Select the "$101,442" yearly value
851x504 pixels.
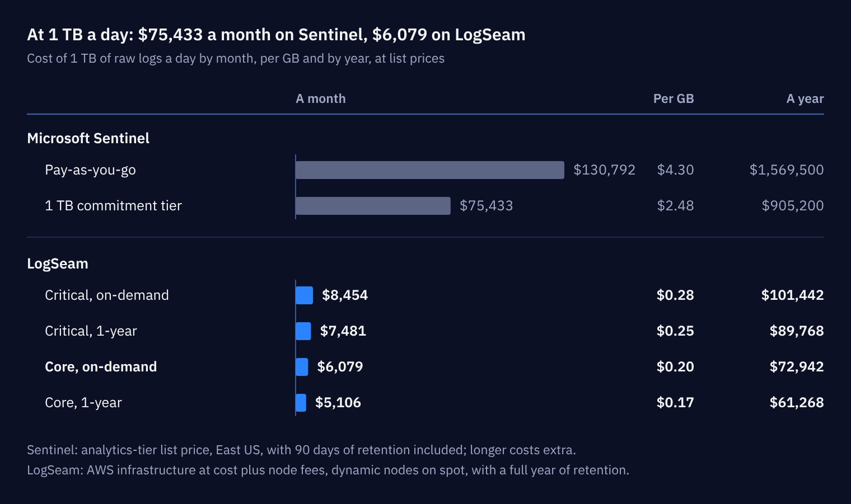pyautogui.click(x=793, y=295)
